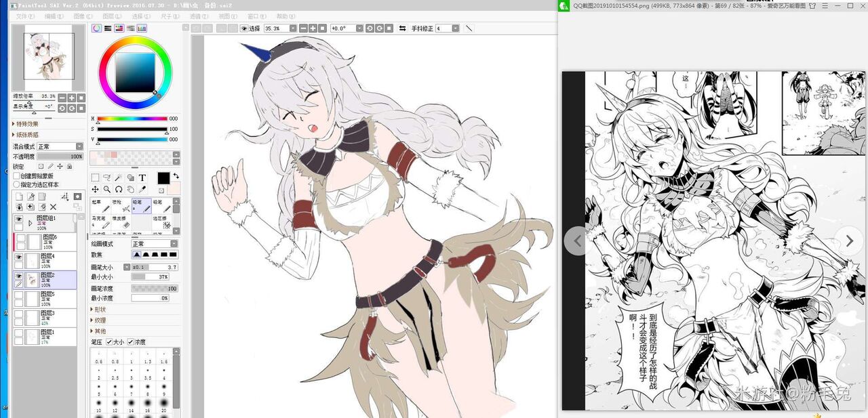Click the delete layer X icon
This screenshot has height=418, width=868.
point(54,207)
